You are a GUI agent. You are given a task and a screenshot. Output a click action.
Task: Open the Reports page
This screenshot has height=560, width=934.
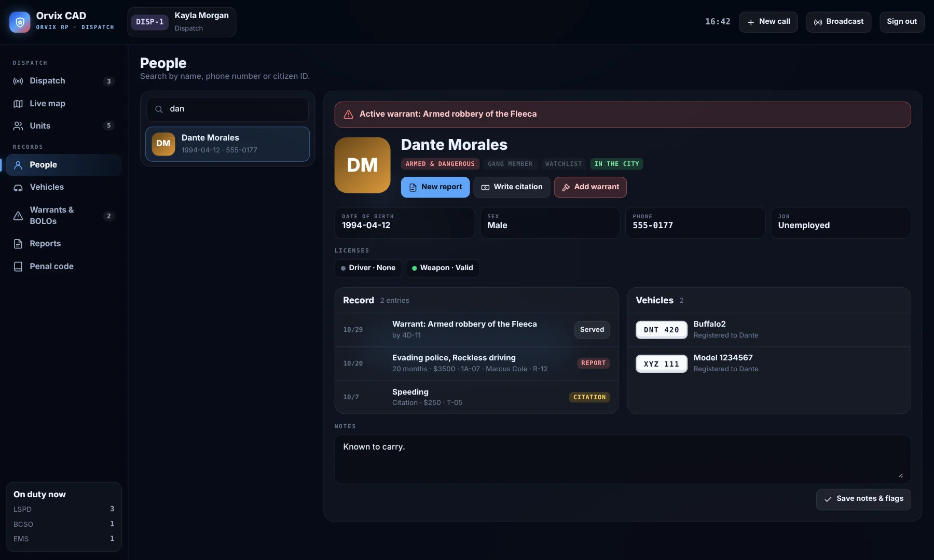click(64, 244)
